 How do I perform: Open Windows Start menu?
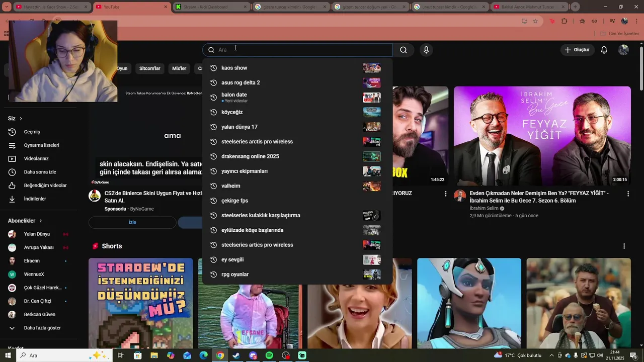click(8, 355)
